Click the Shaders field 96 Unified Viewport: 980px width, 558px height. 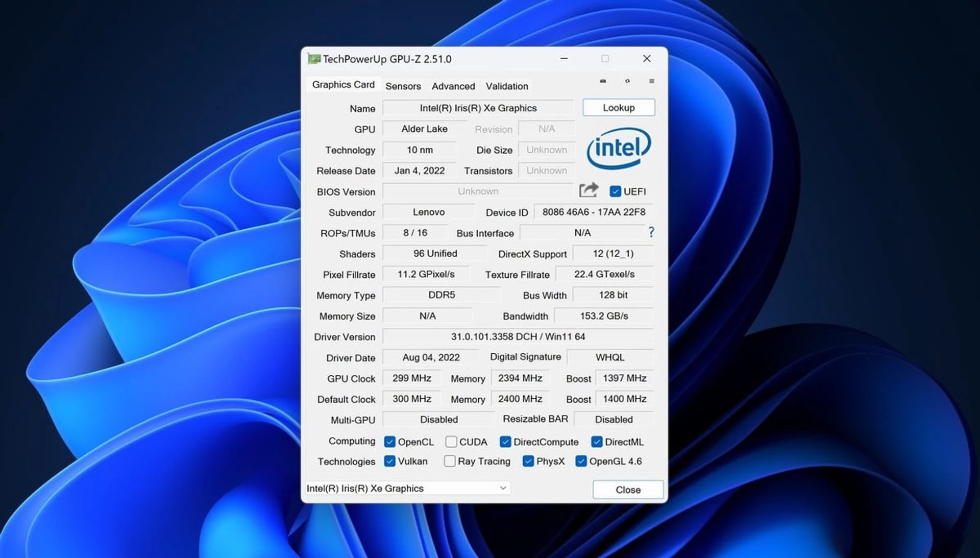[435, 254]
